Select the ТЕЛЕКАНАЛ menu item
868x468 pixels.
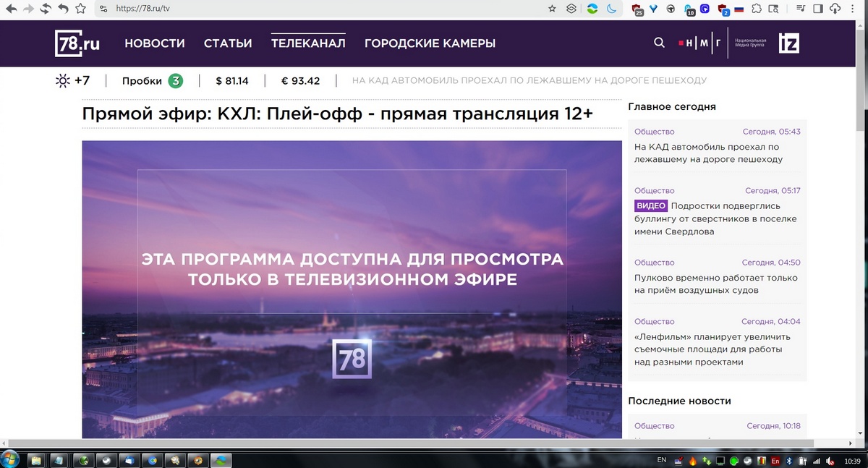[308, 43]
